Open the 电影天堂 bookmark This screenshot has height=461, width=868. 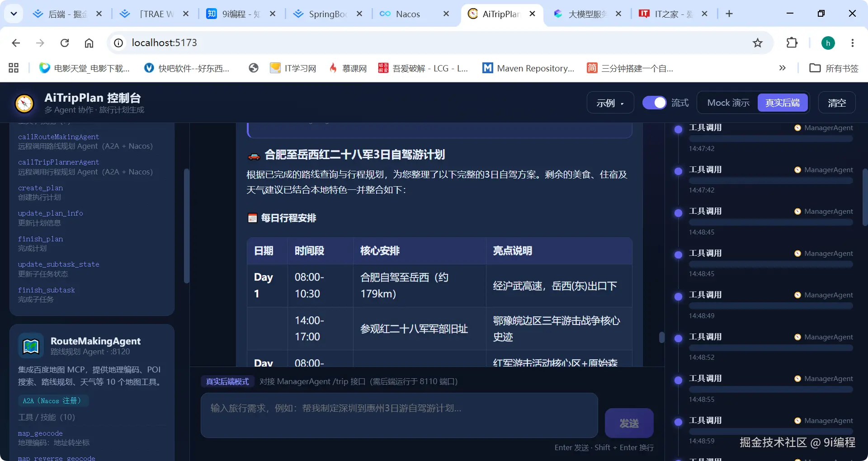pos(84,68)
